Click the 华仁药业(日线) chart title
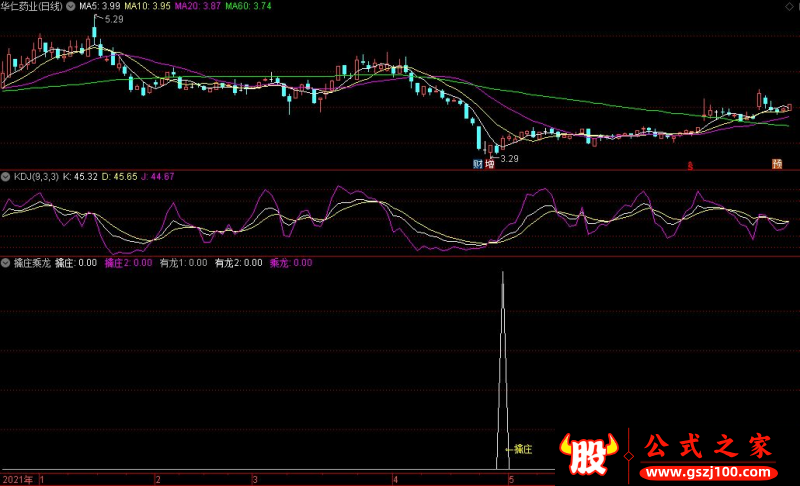The height and width of the screenshot is (486, 800). (32, 6)
